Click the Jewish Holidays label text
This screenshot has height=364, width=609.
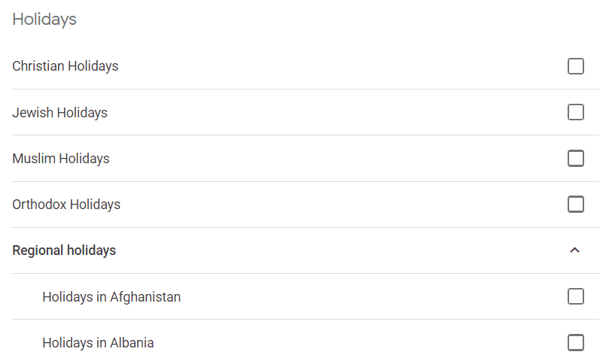(x=59, y=113)
